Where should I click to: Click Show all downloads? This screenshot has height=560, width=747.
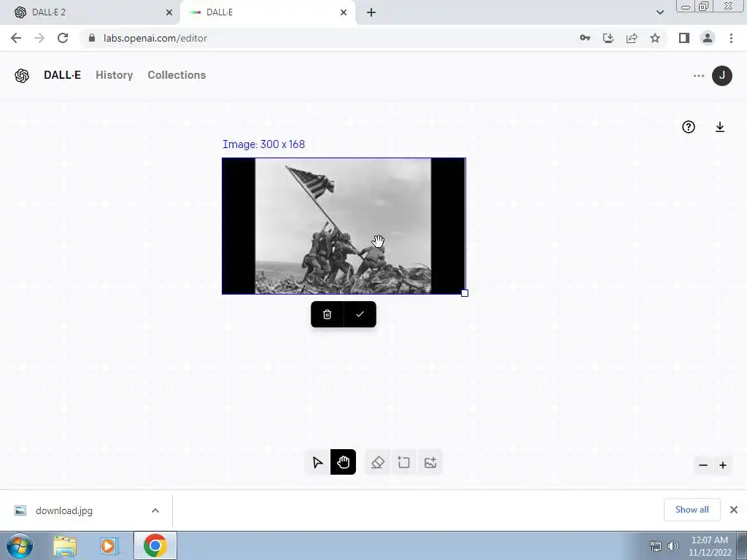(x=692, y=510)
